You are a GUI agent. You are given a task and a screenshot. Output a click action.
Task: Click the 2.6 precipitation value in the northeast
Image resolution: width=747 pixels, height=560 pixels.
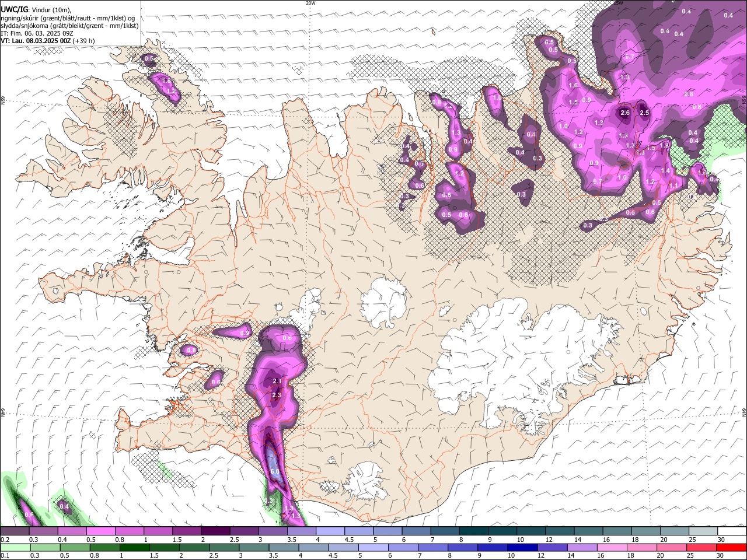(625, 113)
